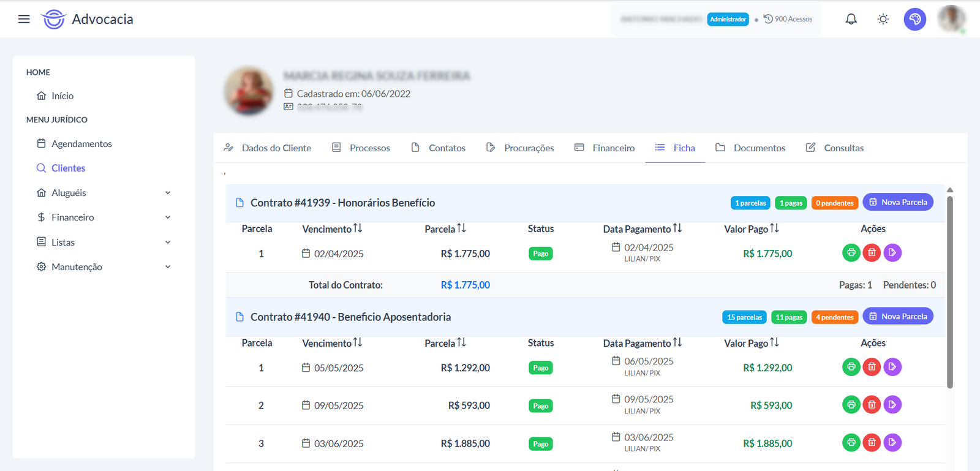Delete the R$ 1.885,00 parcela
The height and width of the screenshot is (471, 980).
(x=872, y=442)
